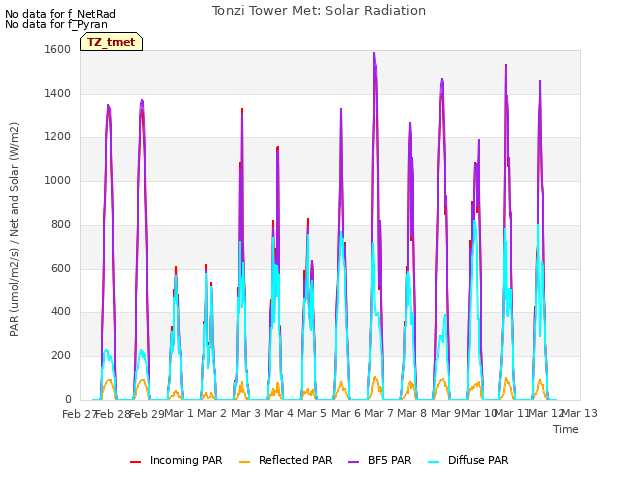Click the 1200 y-axis tick label

coord(58,137)
